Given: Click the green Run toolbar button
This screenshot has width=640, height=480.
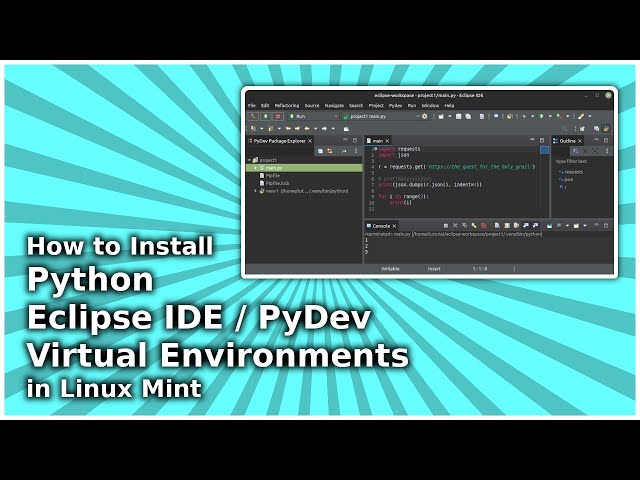Looking at the screenshot, I should pos(542,116).
